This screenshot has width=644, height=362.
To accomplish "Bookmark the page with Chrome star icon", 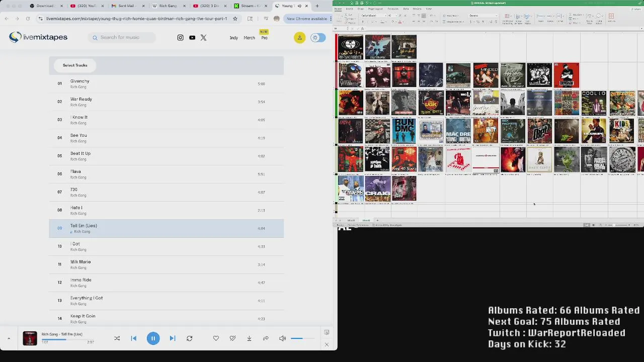I will [x=235, y=19].
